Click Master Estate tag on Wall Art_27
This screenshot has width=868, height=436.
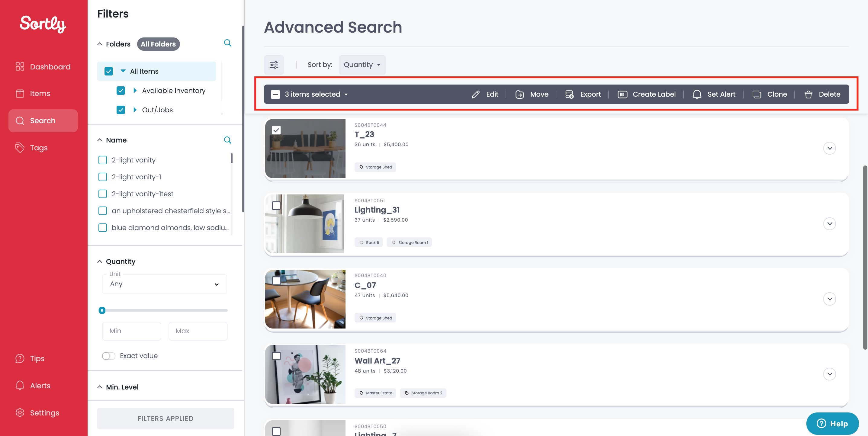[375, 393]
